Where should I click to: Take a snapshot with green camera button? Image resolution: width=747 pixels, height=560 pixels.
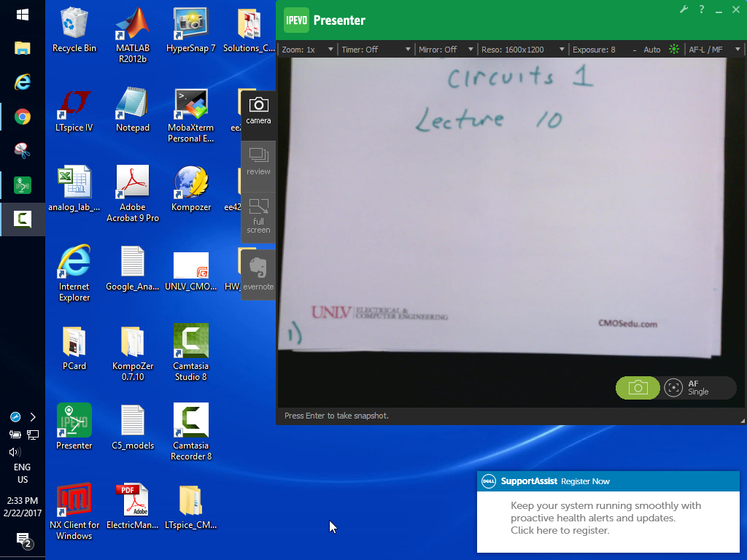pos(638,388)
